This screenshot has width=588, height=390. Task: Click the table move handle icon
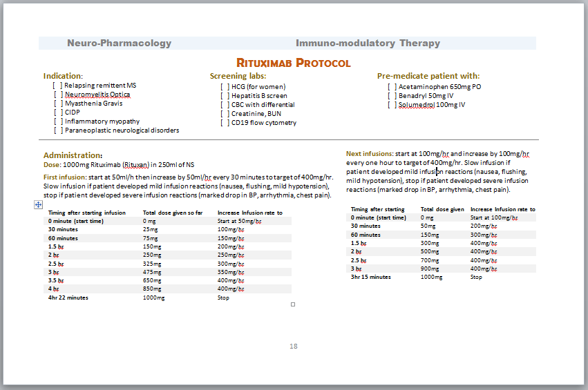coord(38,205)
